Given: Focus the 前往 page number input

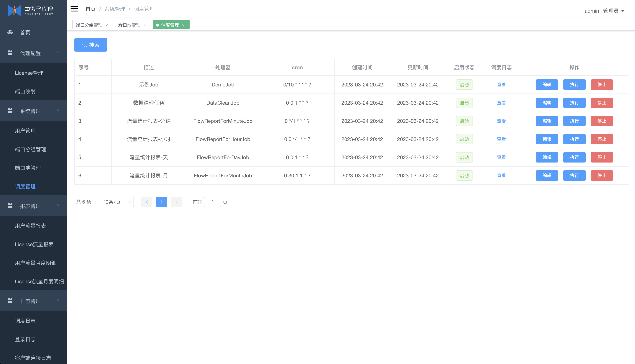Looking at the screenshot, I should pos(213,202).
